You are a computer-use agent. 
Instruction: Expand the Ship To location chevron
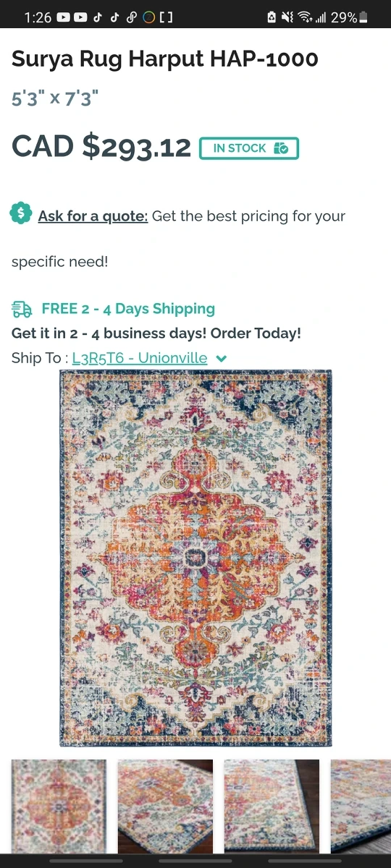[x=222, y=358]
